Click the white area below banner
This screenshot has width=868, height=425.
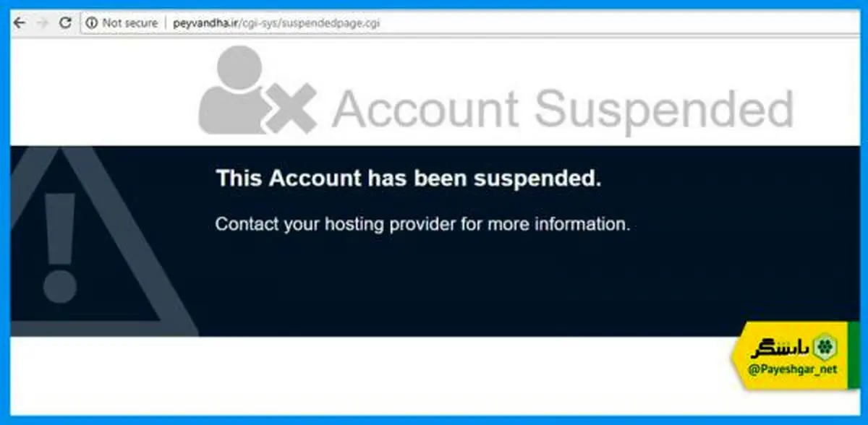[362, 374]
